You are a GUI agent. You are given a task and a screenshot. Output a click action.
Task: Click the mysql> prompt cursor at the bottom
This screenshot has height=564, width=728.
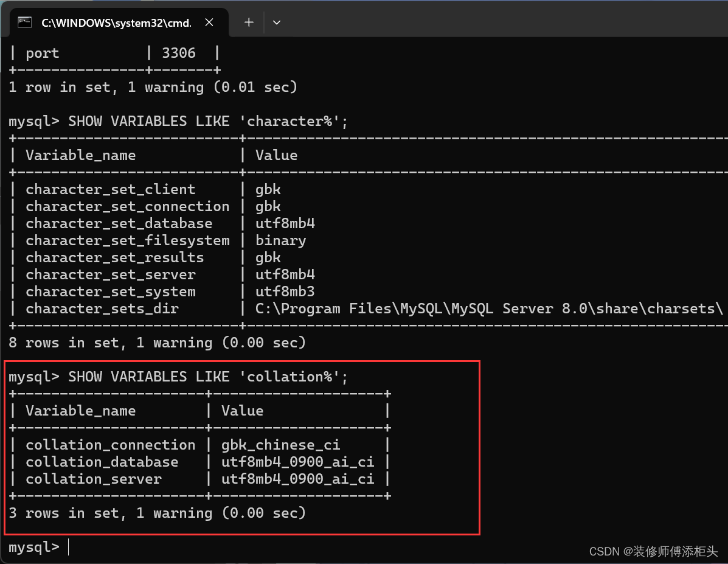[x=68, y=548]
